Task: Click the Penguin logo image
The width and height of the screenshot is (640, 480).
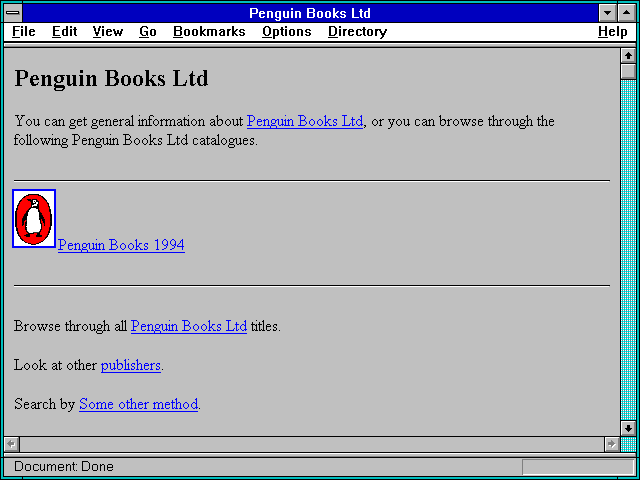Action: tap(34, 218)
